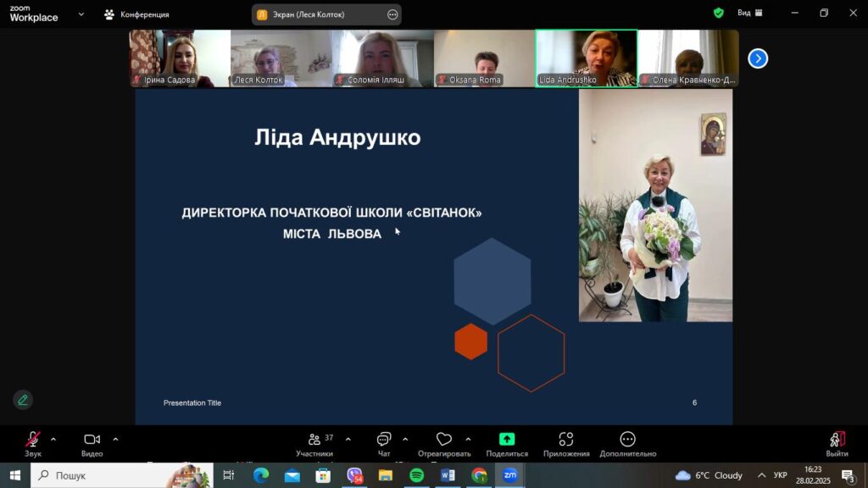Open the Чат chat panel
This screenshot has width=868, height=488.
pyautogui.click(x=383, y=440)
